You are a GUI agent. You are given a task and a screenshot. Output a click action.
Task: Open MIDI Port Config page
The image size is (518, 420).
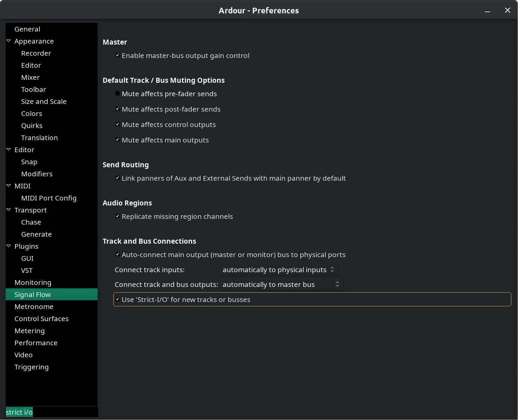pyautogui.click(x=49, y=198)
